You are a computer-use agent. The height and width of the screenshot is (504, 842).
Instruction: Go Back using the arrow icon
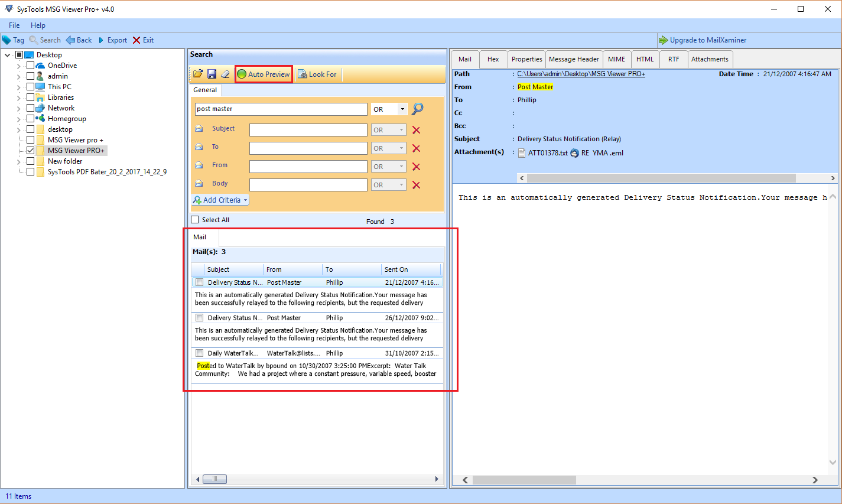pyautogui.click(x=70, y=40)
